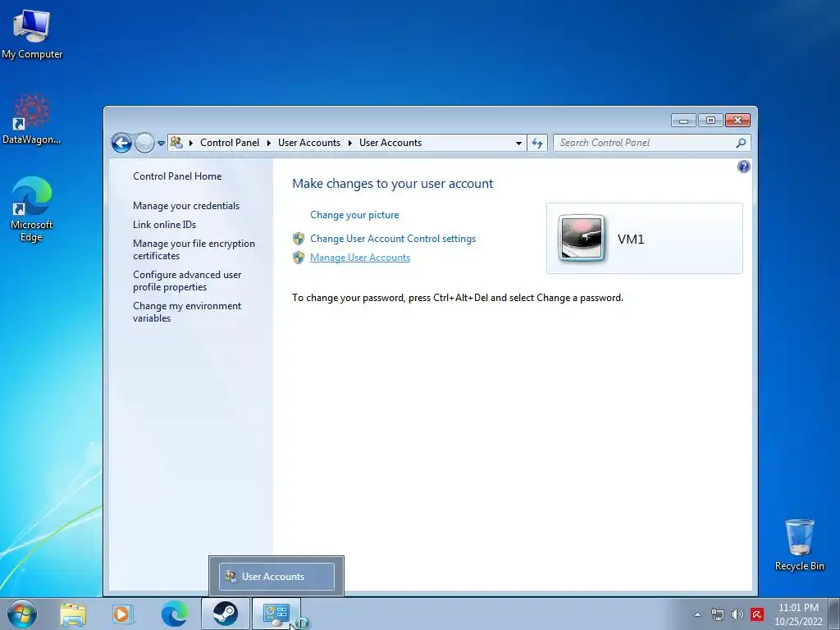Open the volume speaker tray icon
This screenshot has height=630, width=840.
(x=737, y=614)
